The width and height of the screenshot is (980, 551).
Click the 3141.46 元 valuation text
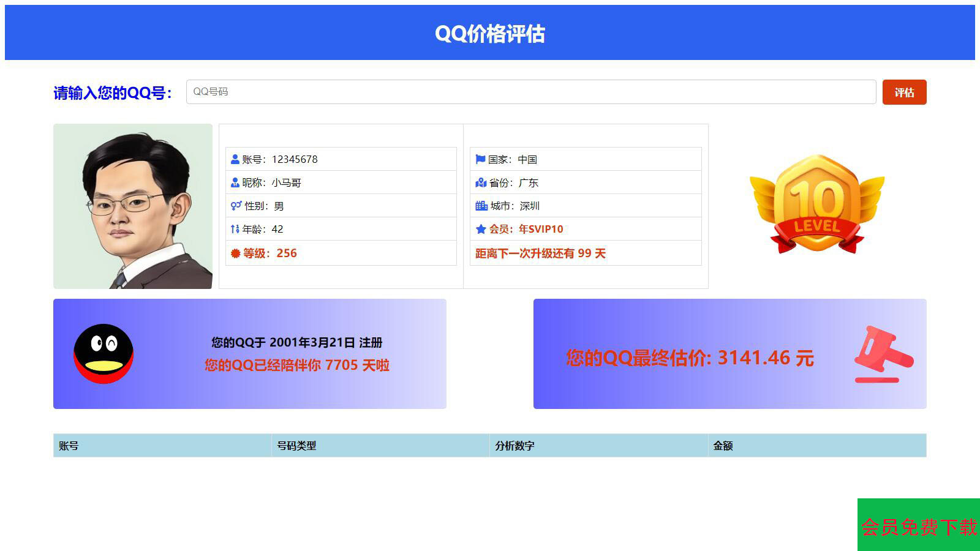[766, 358]
